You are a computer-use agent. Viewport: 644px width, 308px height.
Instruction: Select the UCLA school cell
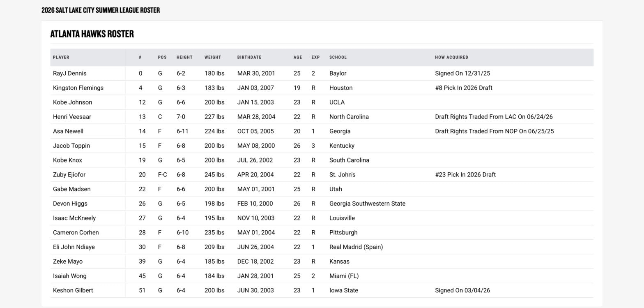click(337, 102)
